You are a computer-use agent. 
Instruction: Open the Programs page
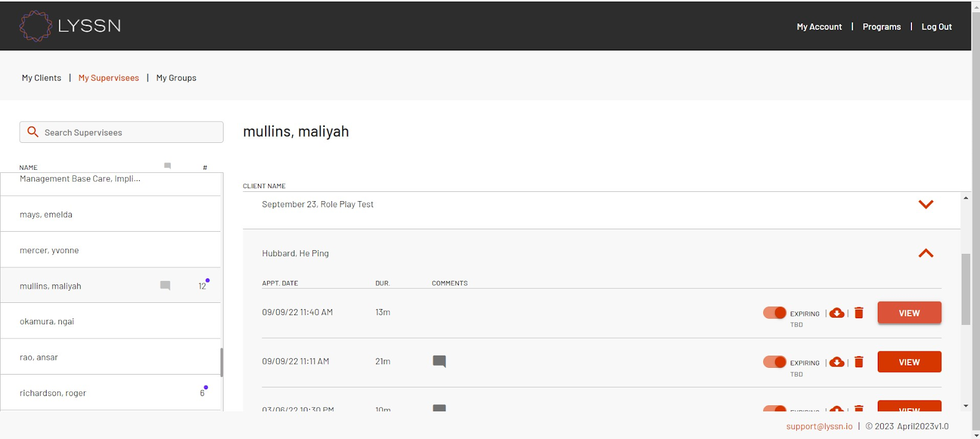pyautogui.click(x=881, y=27)
